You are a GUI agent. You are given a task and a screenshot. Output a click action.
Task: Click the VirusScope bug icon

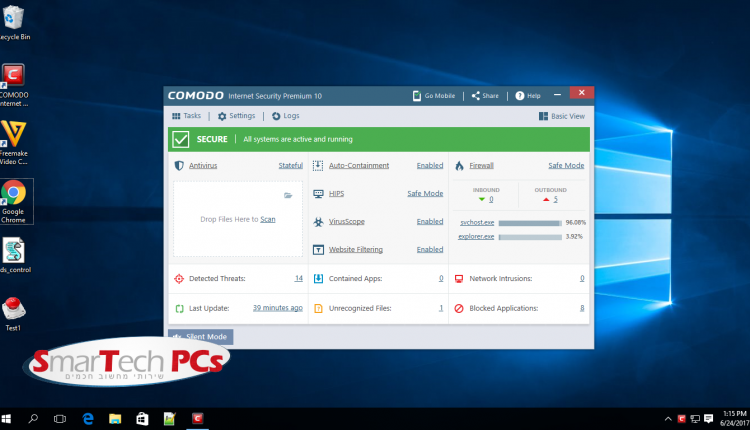pyautogui.click(x=318, y=221)
